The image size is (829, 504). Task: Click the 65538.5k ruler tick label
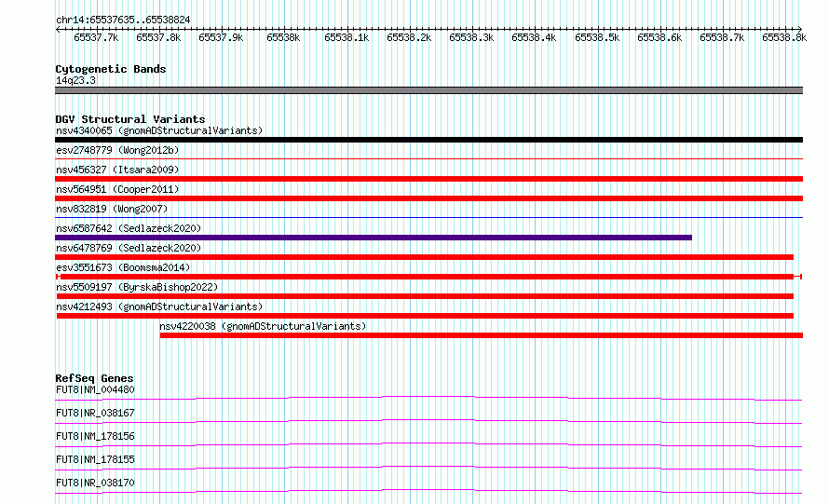597,38
